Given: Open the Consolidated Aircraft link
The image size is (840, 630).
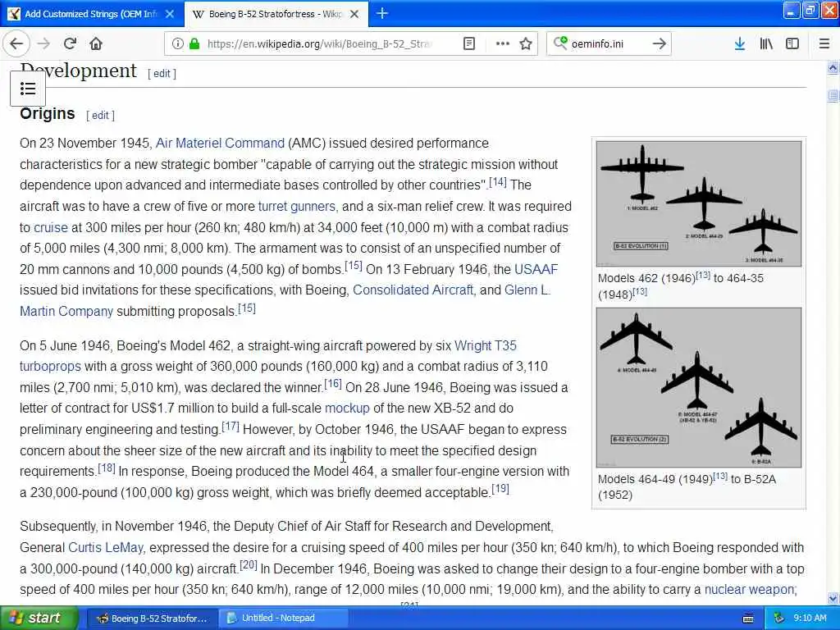Looking at the screenshot, I should click(413, 290).
